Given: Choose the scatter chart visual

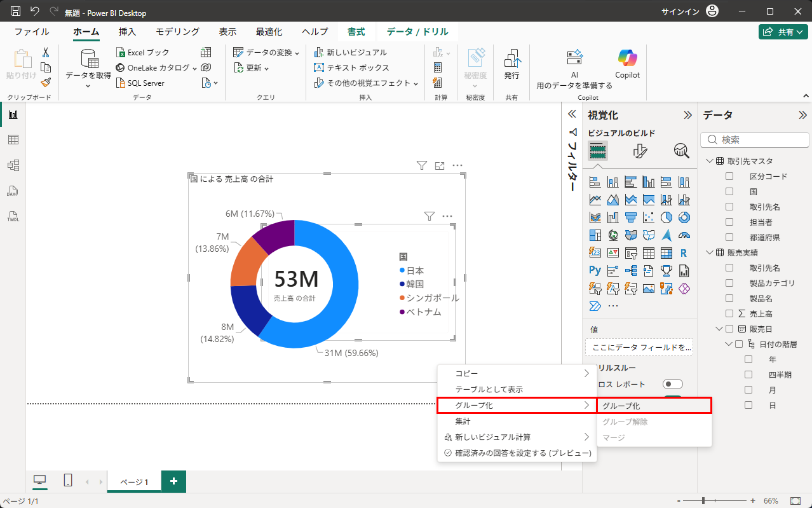Looking at the screenshot, I should tap(649, 217).
